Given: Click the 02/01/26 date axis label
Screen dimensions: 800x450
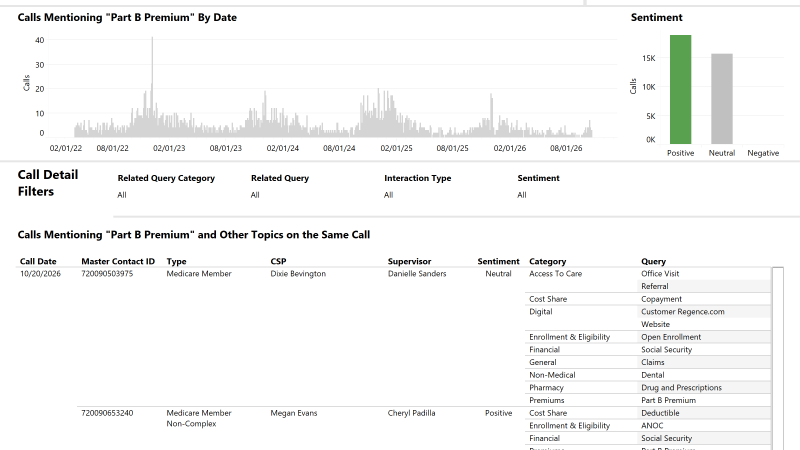Looking at the screenshot, I should (x=510, y=148).
